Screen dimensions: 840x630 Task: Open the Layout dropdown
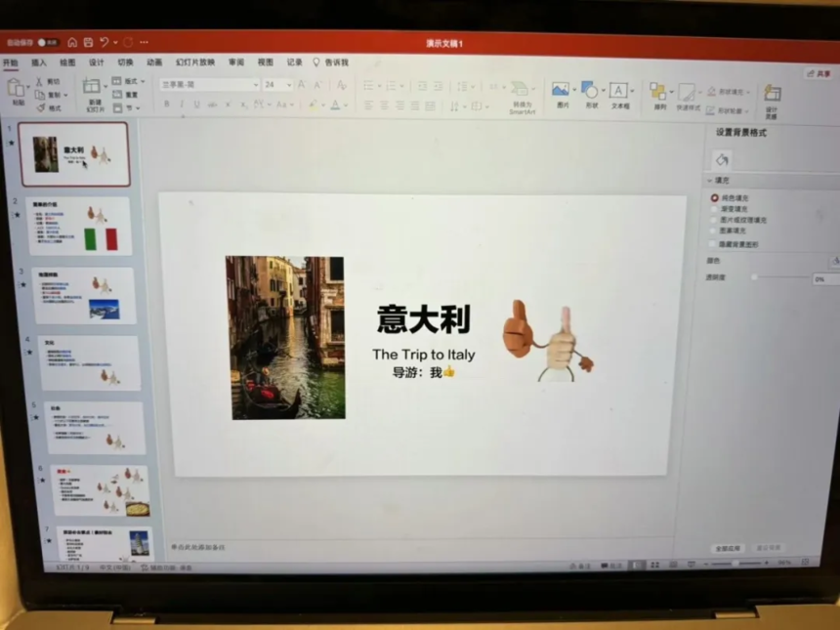[129, 81]
